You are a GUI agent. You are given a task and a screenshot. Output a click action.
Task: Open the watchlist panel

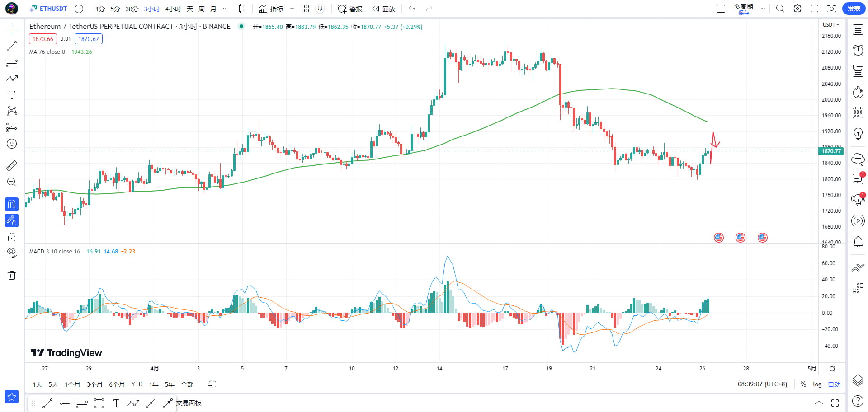pyautogui.click(x=858, y=30)
